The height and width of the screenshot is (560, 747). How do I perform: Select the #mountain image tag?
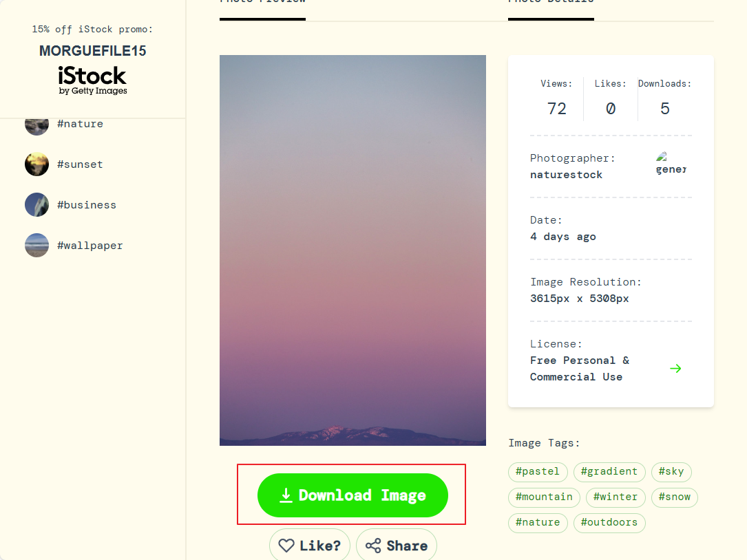[x=544, y=497]
